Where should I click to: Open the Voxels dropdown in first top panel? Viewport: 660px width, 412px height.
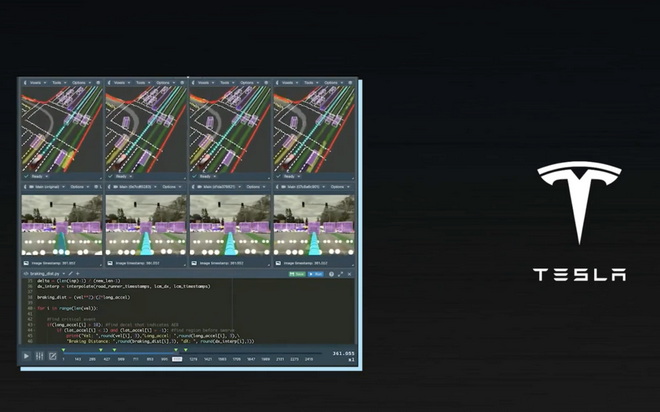point(38,83)
